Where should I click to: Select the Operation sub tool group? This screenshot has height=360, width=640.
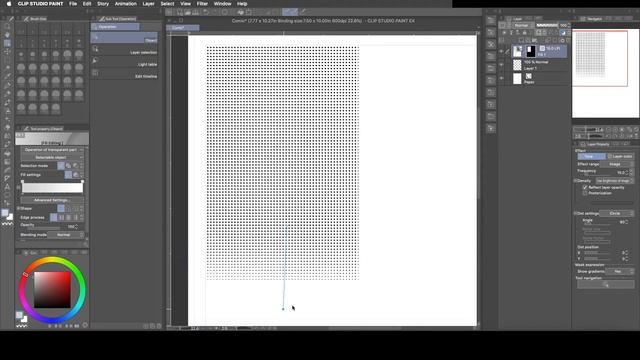click(x=115, y=27)
